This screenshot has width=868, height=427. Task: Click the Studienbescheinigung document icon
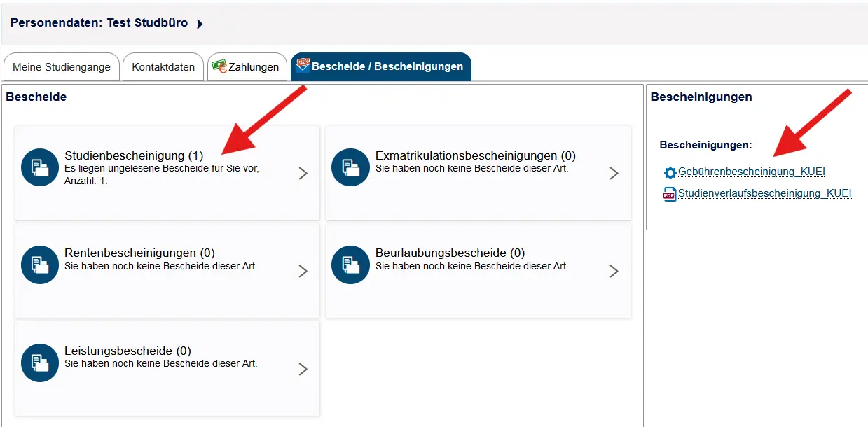pyautogui.click(x=40, y=167)
